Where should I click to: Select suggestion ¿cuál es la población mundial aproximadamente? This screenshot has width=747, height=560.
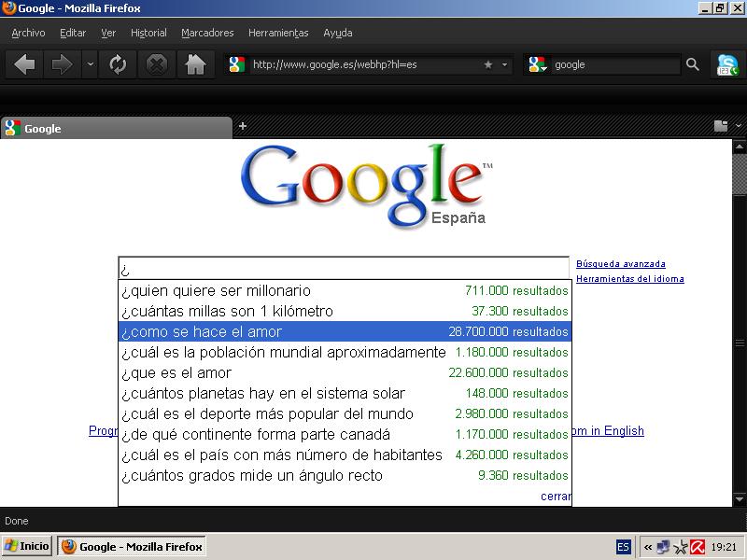[x=345, y=352]
